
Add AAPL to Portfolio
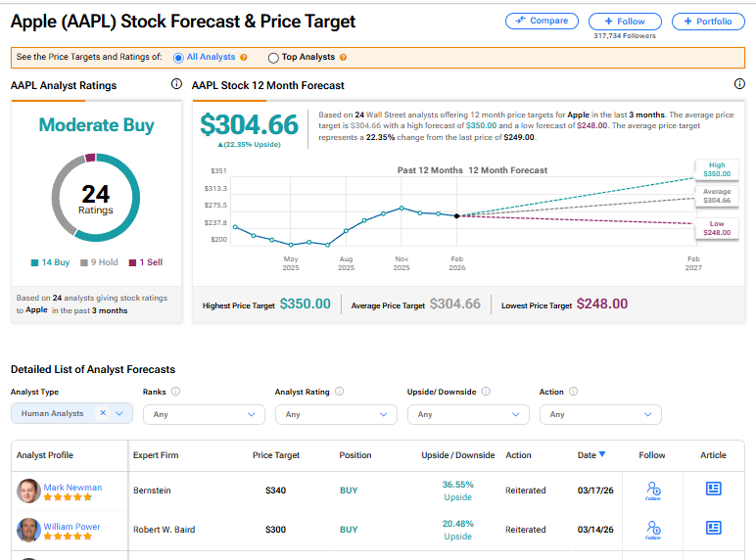coord(708,21)
